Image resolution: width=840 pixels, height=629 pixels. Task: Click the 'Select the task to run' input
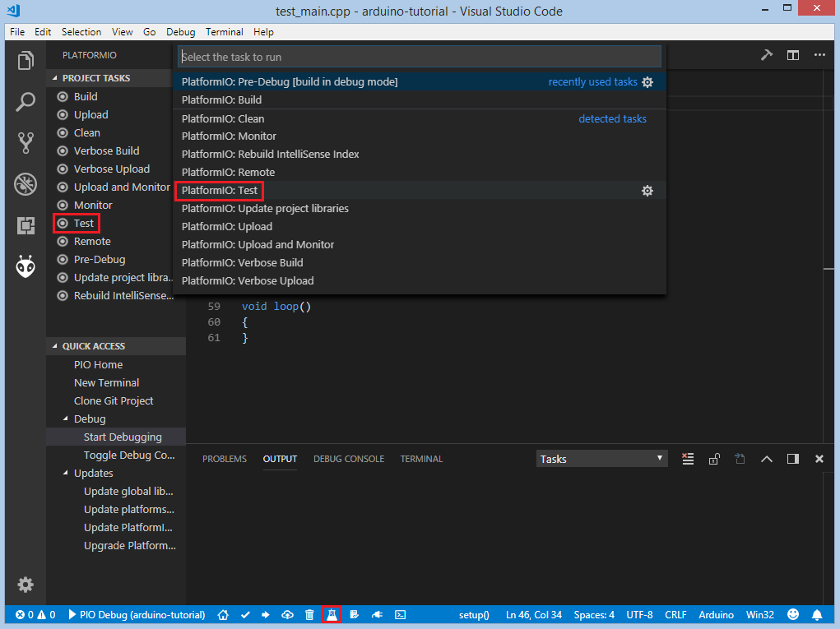pyautogui.click(x=420, y=57)
